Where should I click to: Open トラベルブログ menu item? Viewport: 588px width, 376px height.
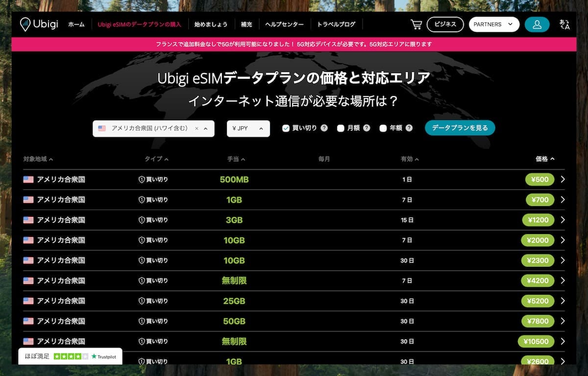[x=336, y=24]
